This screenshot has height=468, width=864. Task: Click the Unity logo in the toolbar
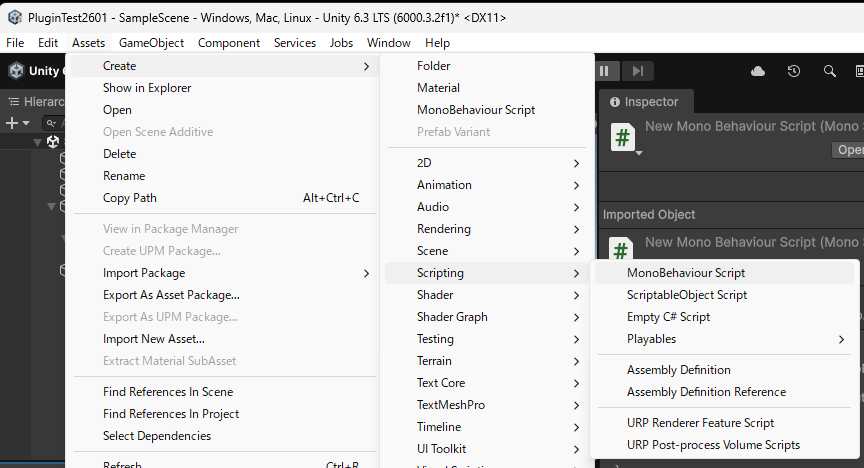click(16, 71)
